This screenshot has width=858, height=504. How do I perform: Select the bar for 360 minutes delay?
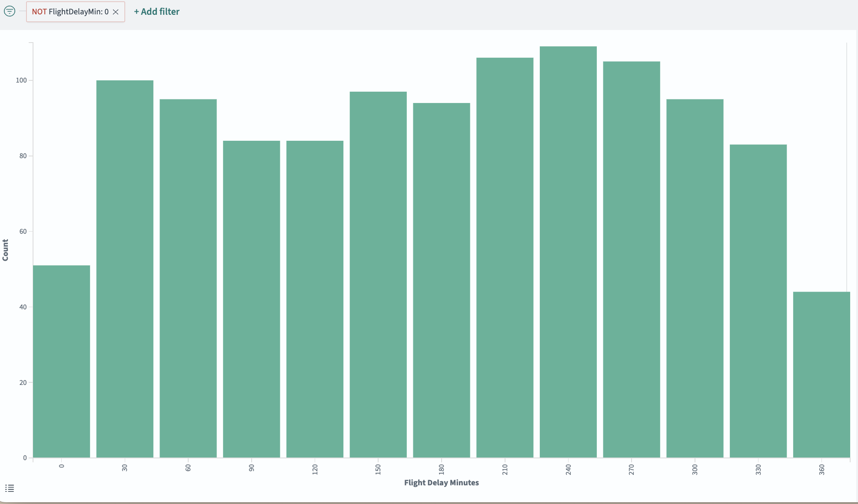pyautogui.click(x=821, y=375)
